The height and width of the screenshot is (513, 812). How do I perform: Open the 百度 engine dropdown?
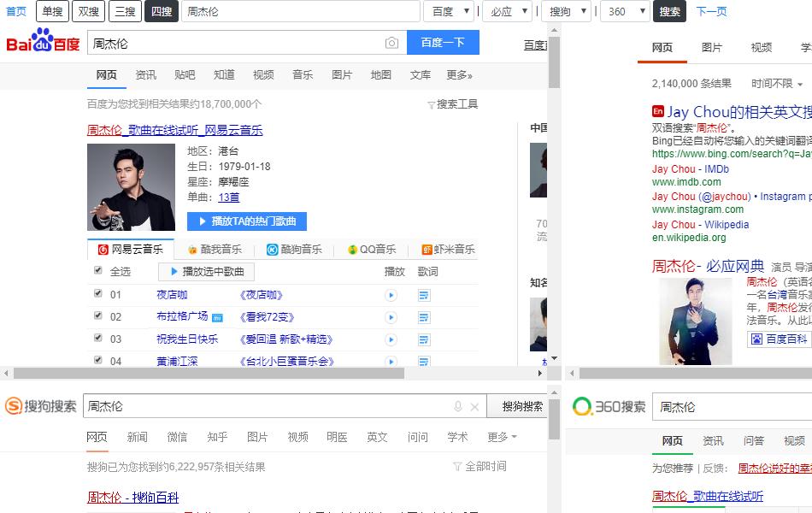449,11
